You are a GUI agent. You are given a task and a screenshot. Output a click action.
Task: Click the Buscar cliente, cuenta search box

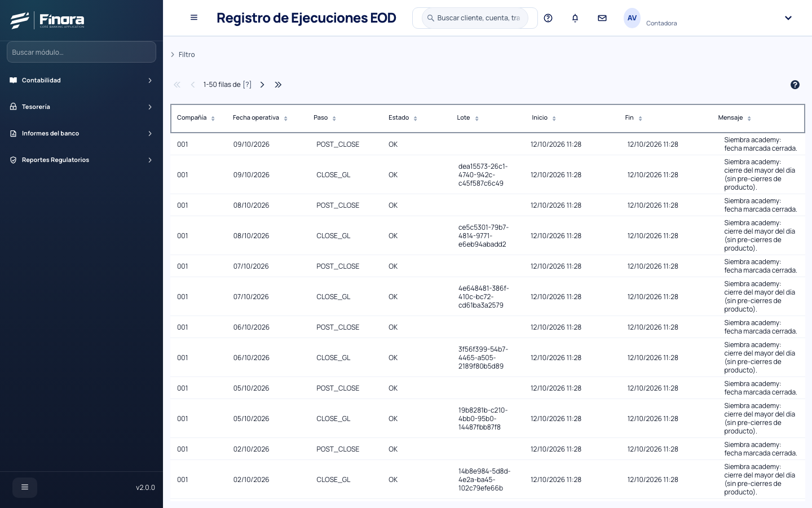coord(475,18)
